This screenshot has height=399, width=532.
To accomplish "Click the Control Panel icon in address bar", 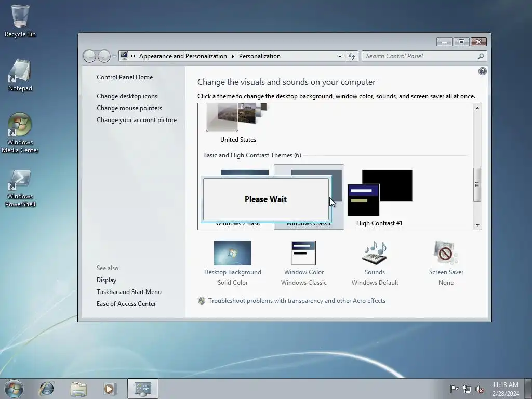I will (x=124, y=56).
